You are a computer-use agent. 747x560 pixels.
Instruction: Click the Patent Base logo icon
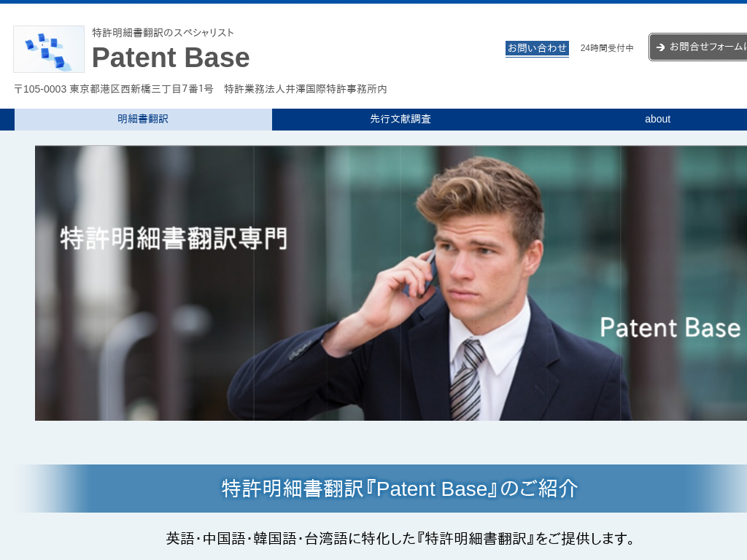click(49, 49)
